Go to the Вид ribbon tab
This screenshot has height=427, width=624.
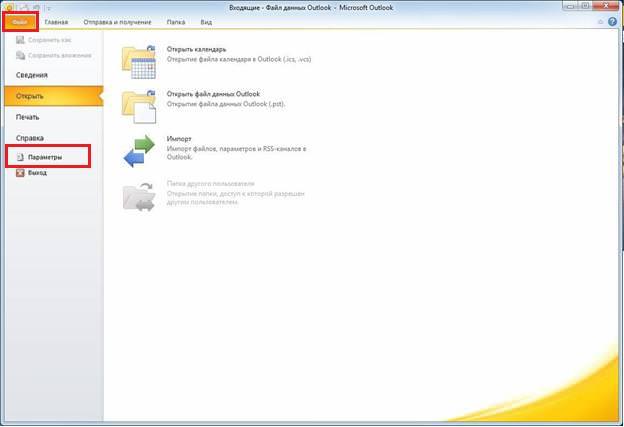click(206, 22)
